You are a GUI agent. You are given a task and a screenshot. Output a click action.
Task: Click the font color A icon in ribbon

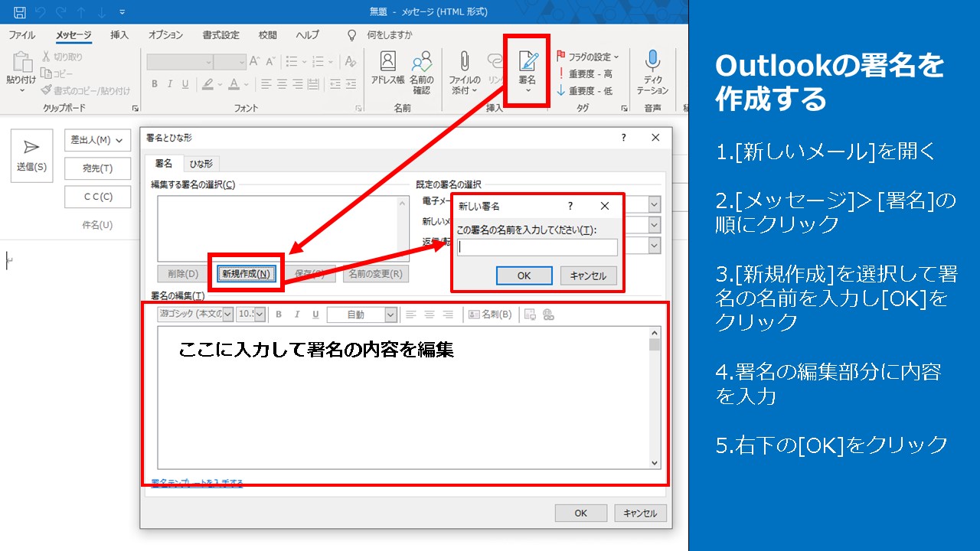[x=234, y=84]
